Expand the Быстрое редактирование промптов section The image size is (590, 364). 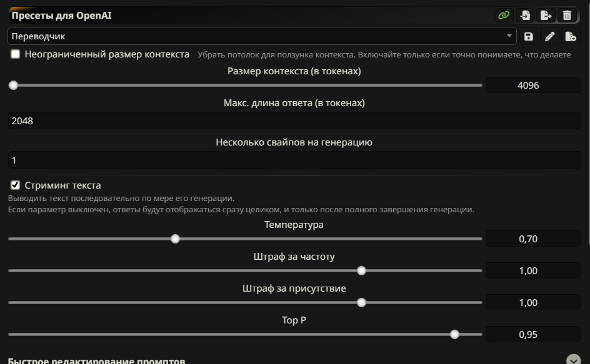[x=573, y=360]
